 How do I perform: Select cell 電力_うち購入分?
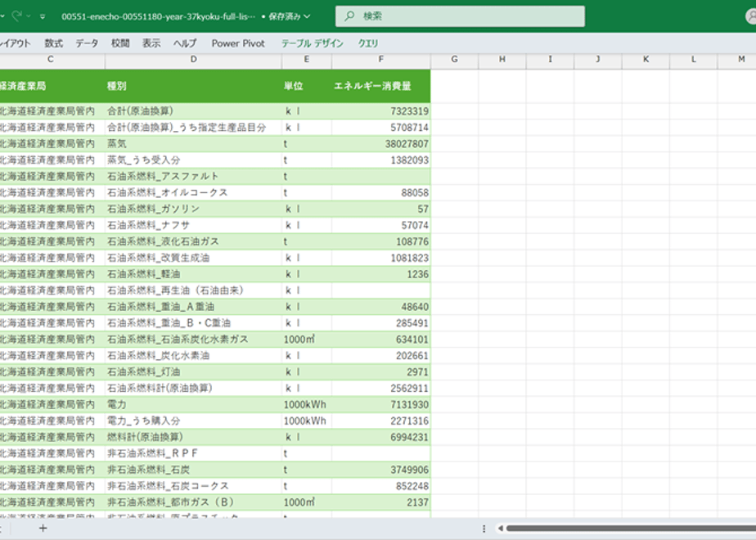(193, 421)
